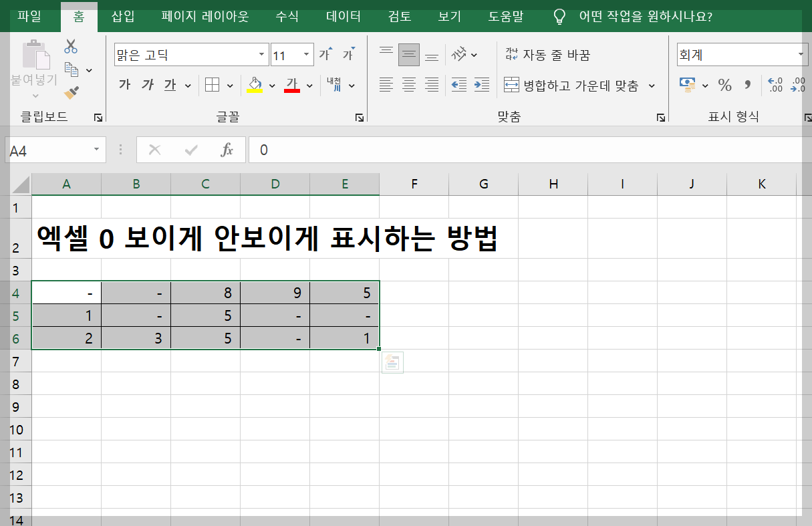The width and height of the screenshot is (812, 526).
Task: Apply percent style to selection
Action: [724, 86]
